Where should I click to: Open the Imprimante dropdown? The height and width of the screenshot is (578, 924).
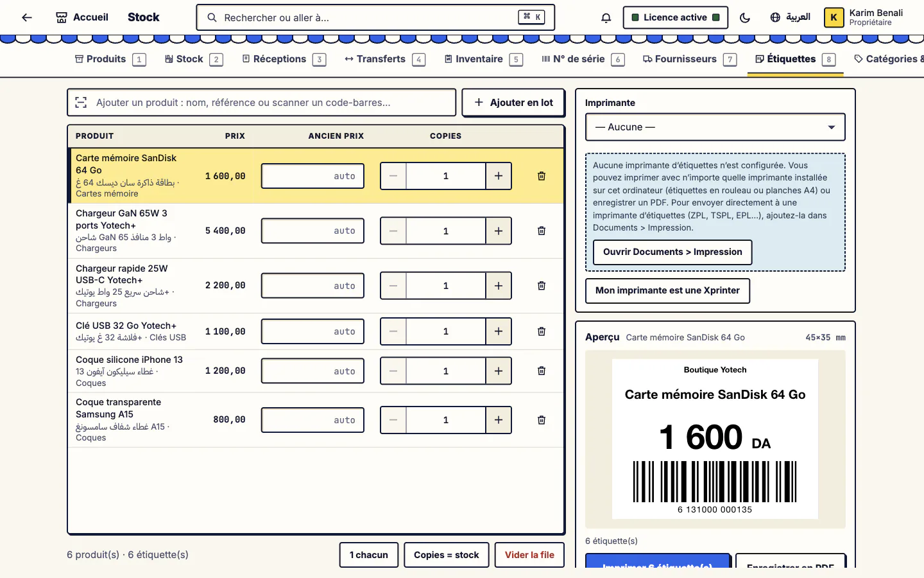[715, 127]
